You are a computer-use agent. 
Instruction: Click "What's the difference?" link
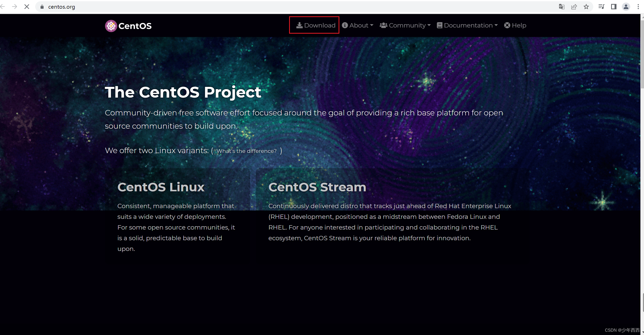246,151
